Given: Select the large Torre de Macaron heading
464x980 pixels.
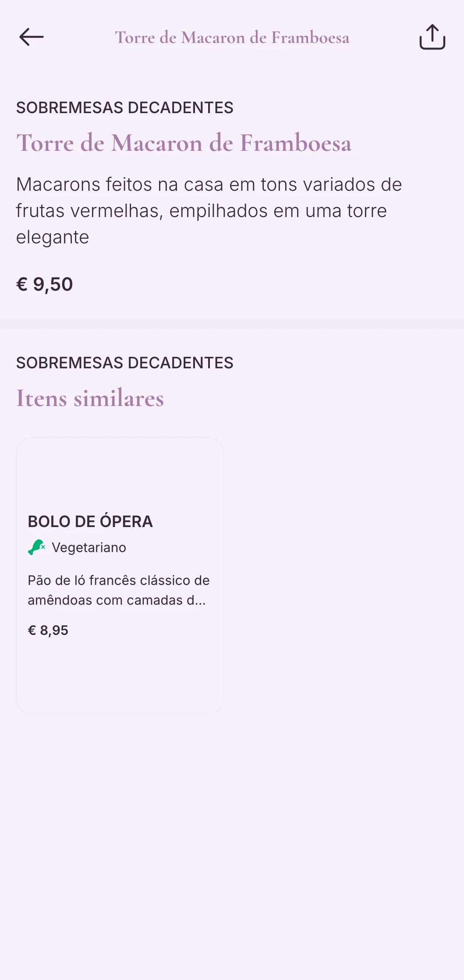Looking at the screenshot, I should point(184,143).
